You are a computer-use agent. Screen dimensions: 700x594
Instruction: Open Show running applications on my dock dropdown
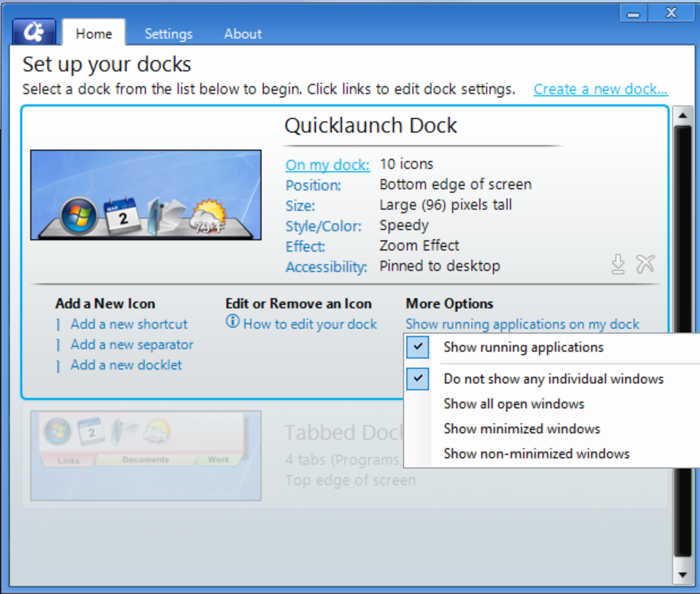[x=522, y=324]
